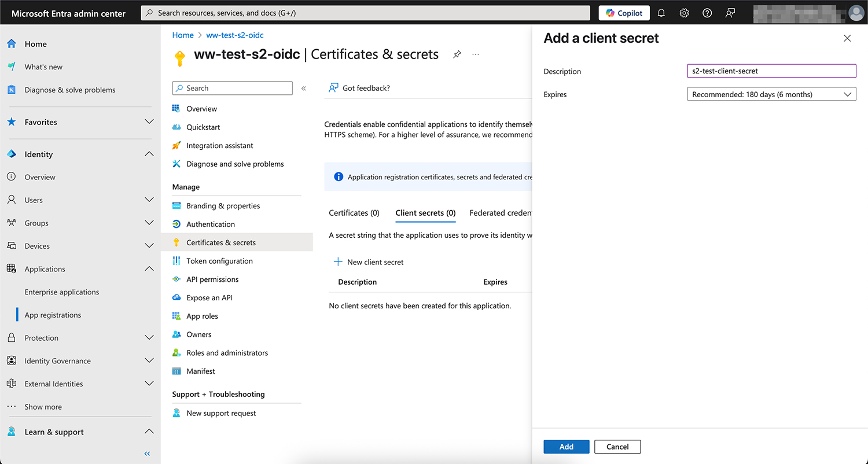The height and width of the screenshot is (464, 868).
Task: Click the notifications bell icon
Action: tap(661, 13)
